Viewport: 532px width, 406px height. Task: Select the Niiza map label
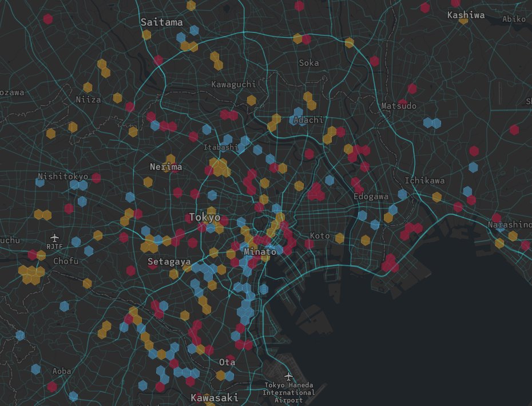[x=88, y=100]
